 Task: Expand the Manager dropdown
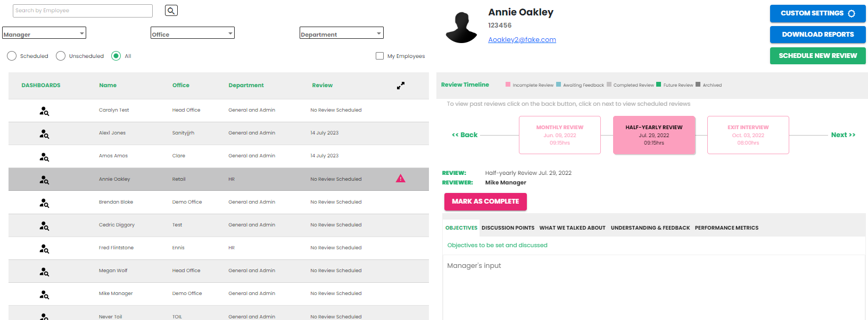click(x=44, y=33)
